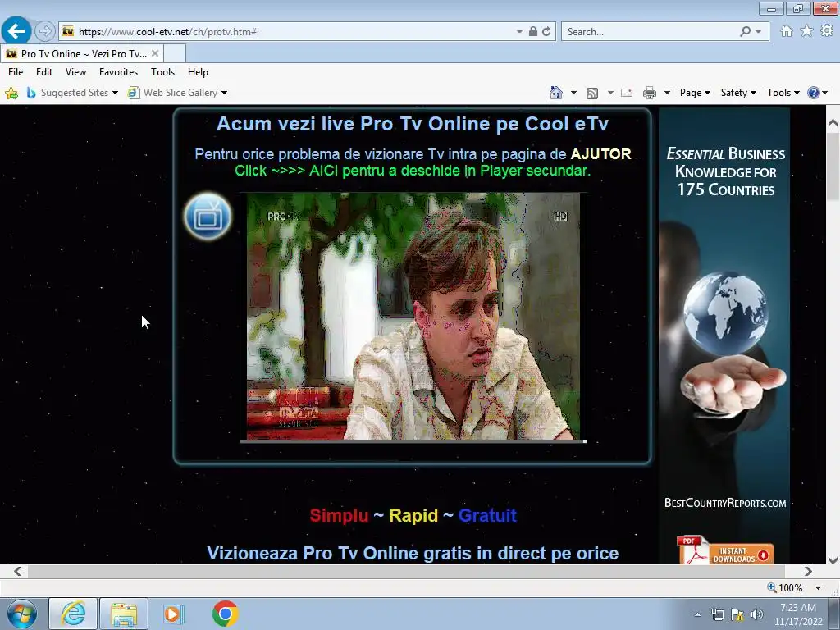Click the refresh icon in address bar

coord(546,32)
